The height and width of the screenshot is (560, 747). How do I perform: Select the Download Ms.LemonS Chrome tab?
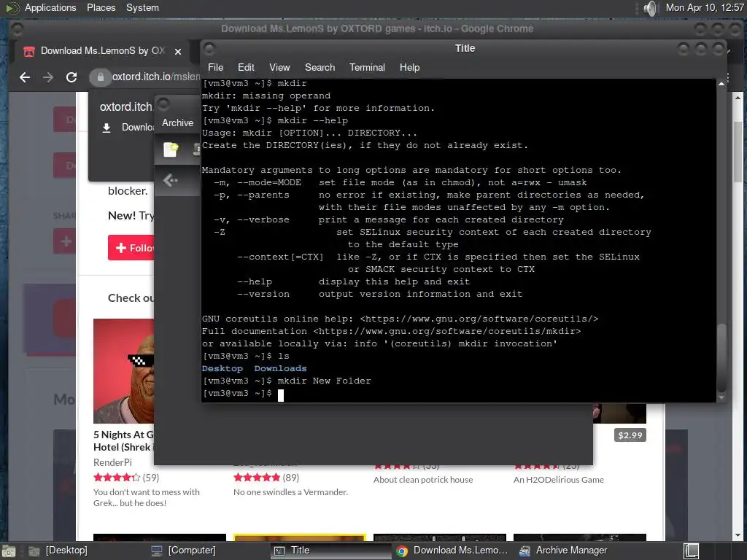(x=102, y=51)
